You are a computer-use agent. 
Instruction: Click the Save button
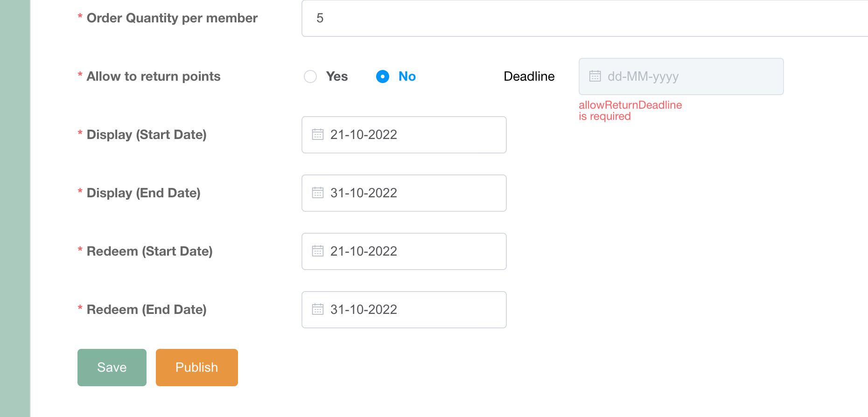coord(112,368)
